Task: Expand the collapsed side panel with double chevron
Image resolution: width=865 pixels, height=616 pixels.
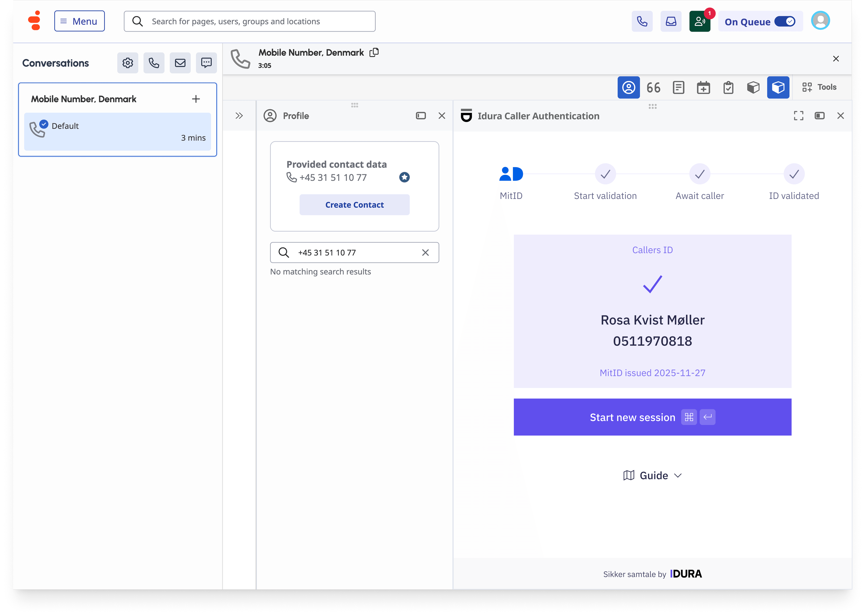Action: point(239,116)
